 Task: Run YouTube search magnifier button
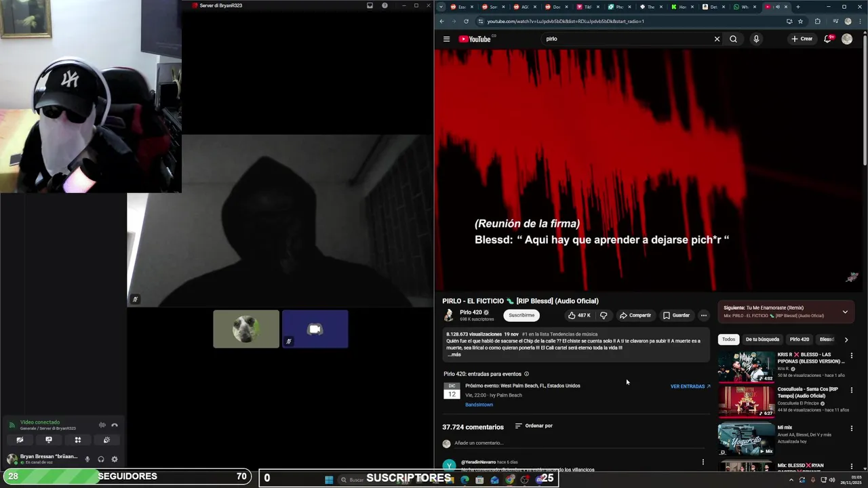point(733,39)
